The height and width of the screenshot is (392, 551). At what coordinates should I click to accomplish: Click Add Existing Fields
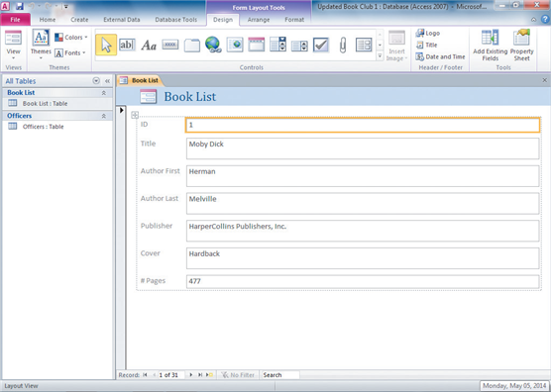[491, 46]
